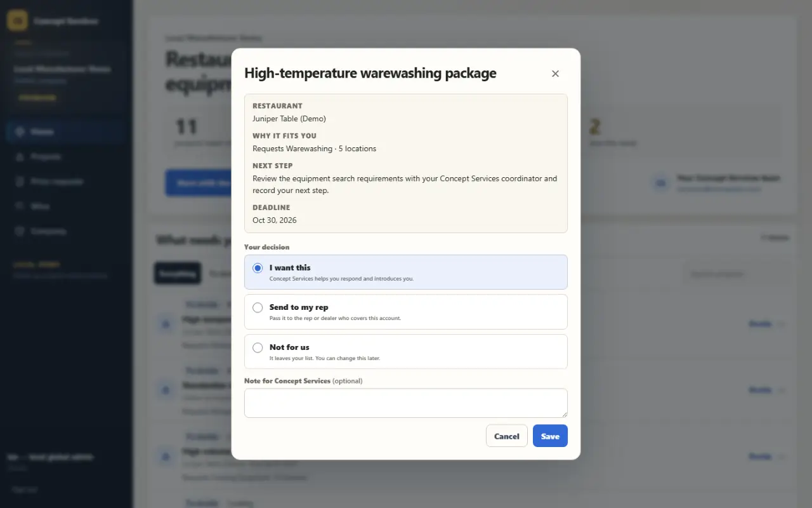
Task: Select the dark "Everything" filter tab
Action: (x=178, y=274)
